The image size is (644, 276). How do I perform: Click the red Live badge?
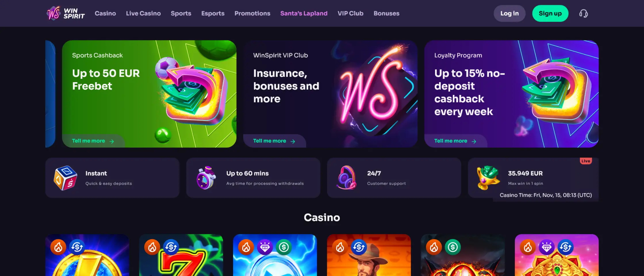tap(586, 161)
